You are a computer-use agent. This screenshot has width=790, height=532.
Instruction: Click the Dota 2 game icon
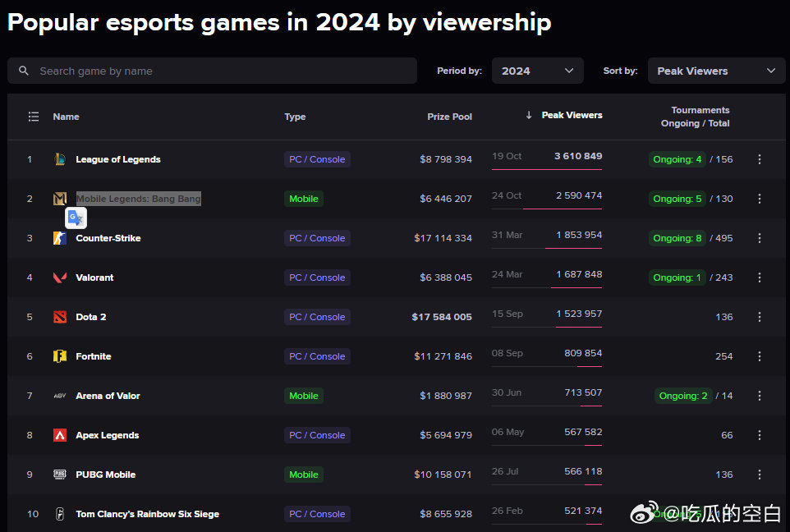click(60, 317)
